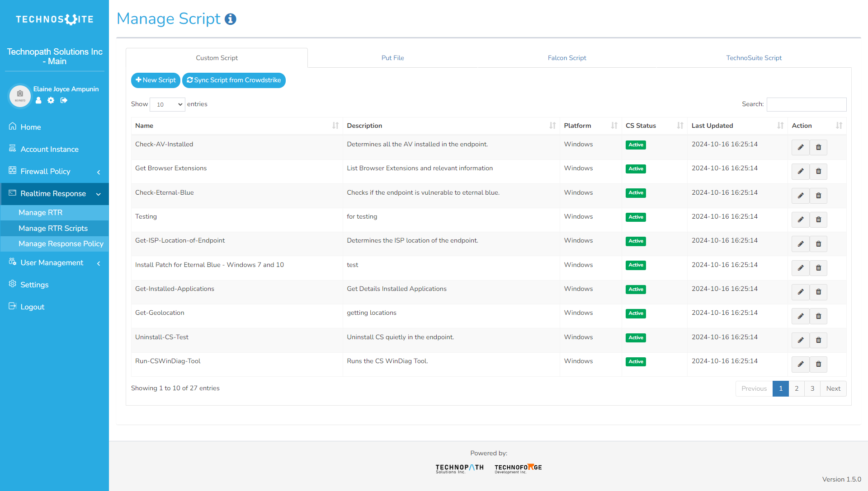
Task: Click the info icon beside Manage Script
Action: (x=231, y=19)
